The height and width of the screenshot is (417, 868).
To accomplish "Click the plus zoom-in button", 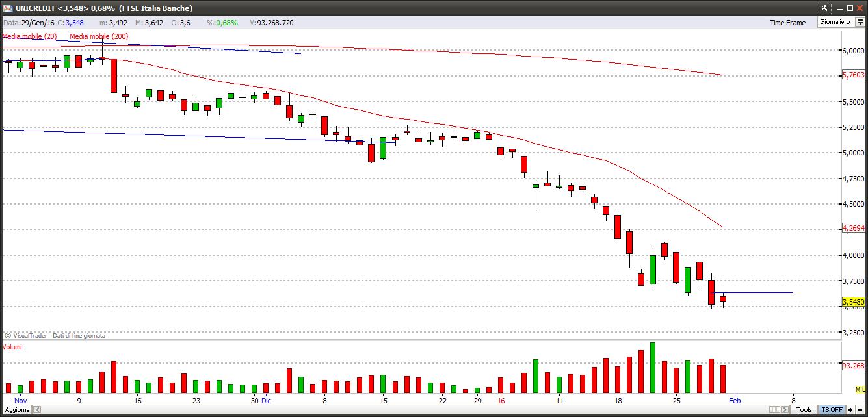I will click(x=850, y=410).
